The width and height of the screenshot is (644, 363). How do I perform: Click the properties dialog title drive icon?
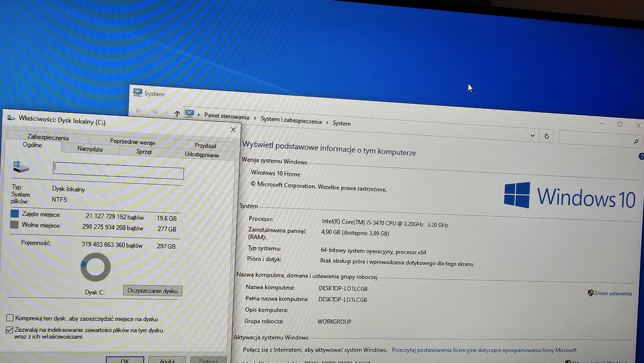(x=11, y=118)
